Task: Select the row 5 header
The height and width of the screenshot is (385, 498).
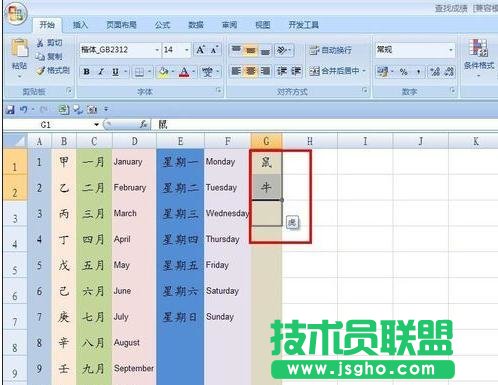Action: (15, 266)
